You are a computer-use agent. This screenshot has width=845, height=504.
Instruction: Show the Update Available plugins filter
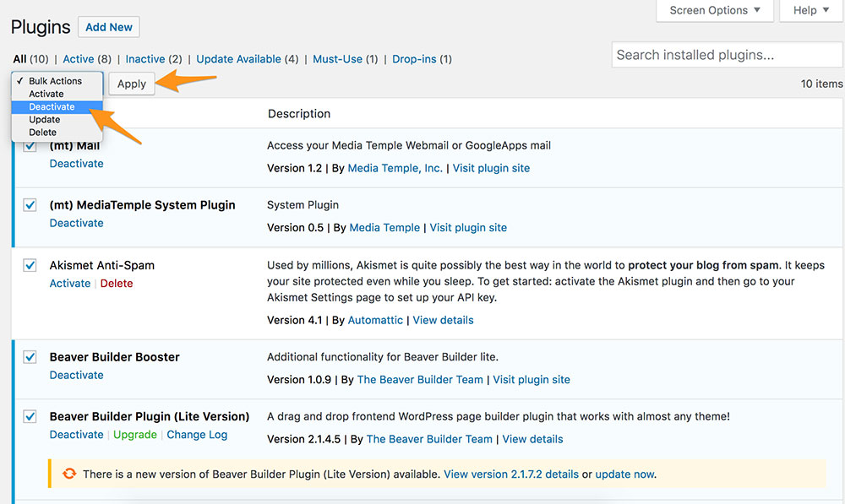click(238, 59)
